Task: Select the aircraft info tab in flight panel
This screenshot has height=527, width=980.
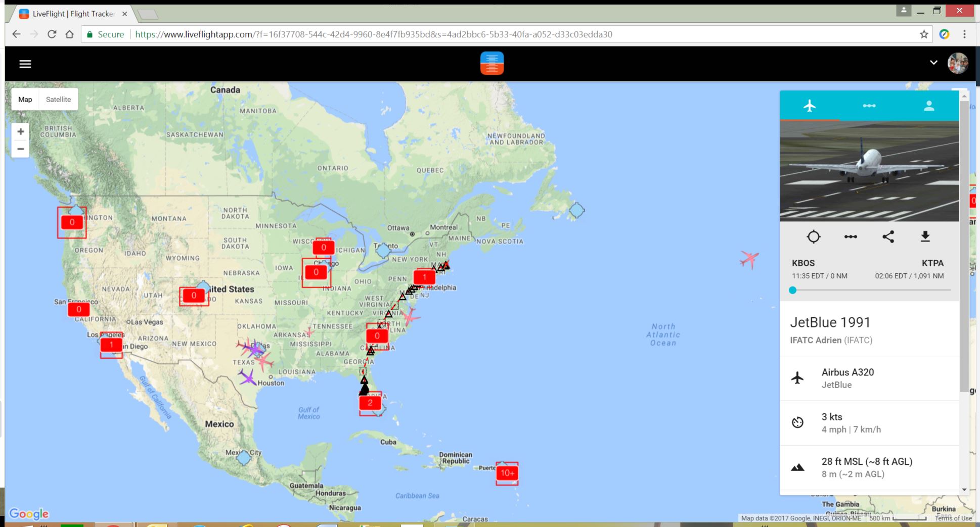Action: [x=810, y=106]
